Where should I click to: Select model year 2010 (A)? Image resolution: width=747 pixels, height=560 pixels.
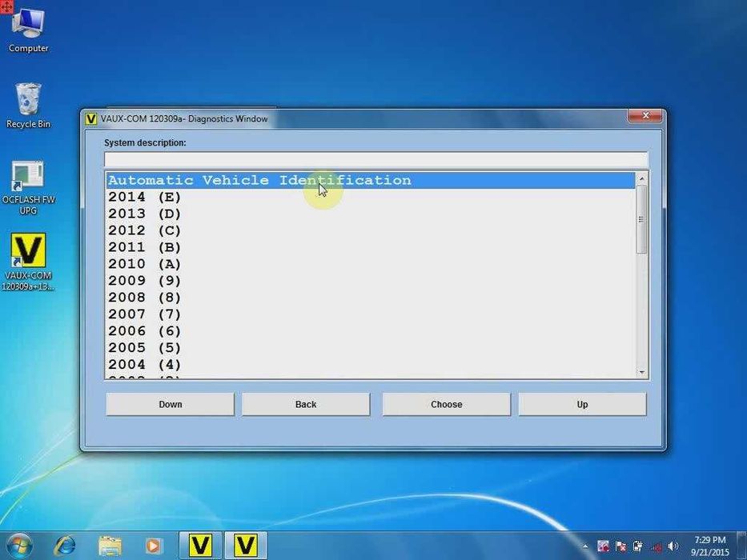pyautogui.click(x=145, y=264)
